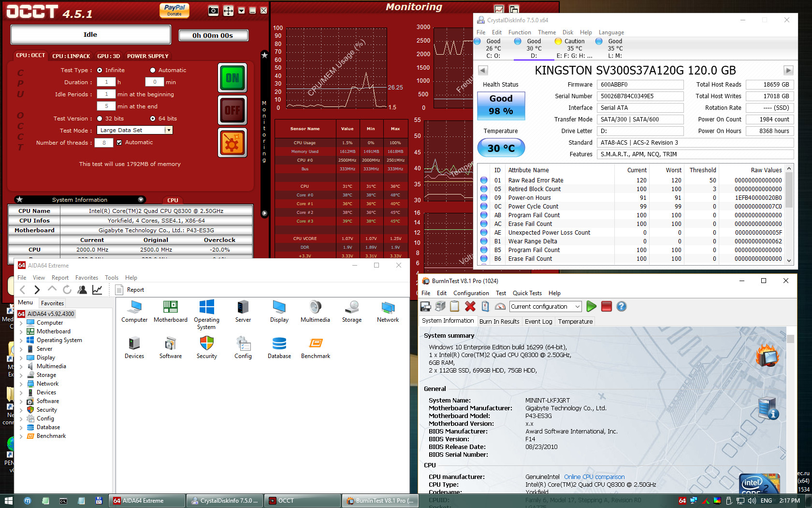The height and width of the screenshot is (508, 812).
Task: Open the Computer category icon in AIDA64
Action: [x=134, y=312]
